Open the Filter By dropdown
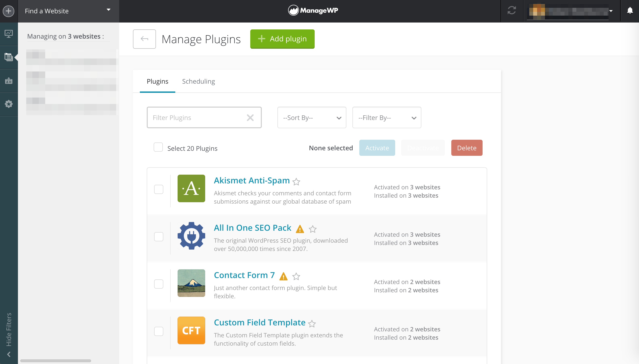Viewport: 639px width, 364px height. coord(387,117)
